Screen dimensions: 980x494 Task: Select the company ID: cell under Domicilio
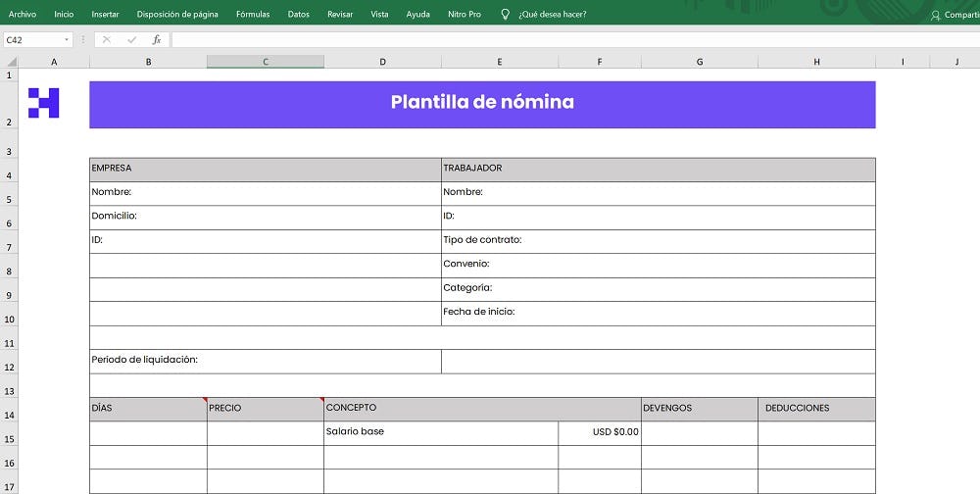[x=266, y=241]
